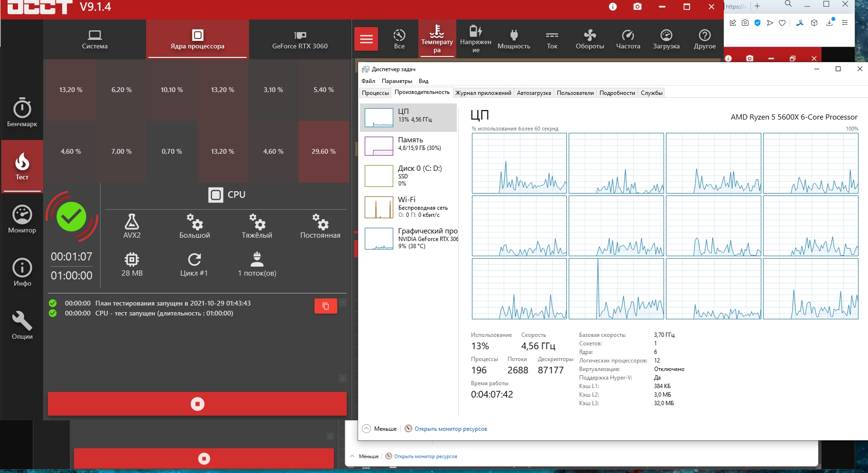Switch to the Подробности tab
Screen dimensions: 868x473
(617, 93)
